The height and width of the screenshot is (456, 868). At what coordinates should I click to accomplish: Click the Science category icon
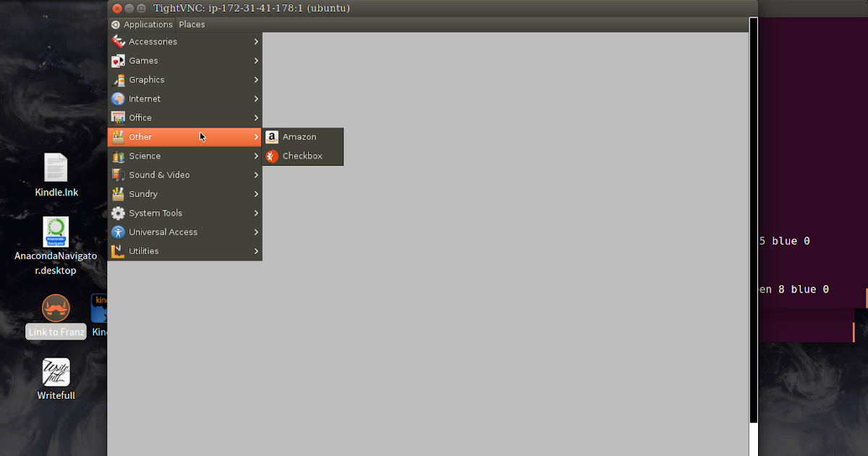pos(118,156)
